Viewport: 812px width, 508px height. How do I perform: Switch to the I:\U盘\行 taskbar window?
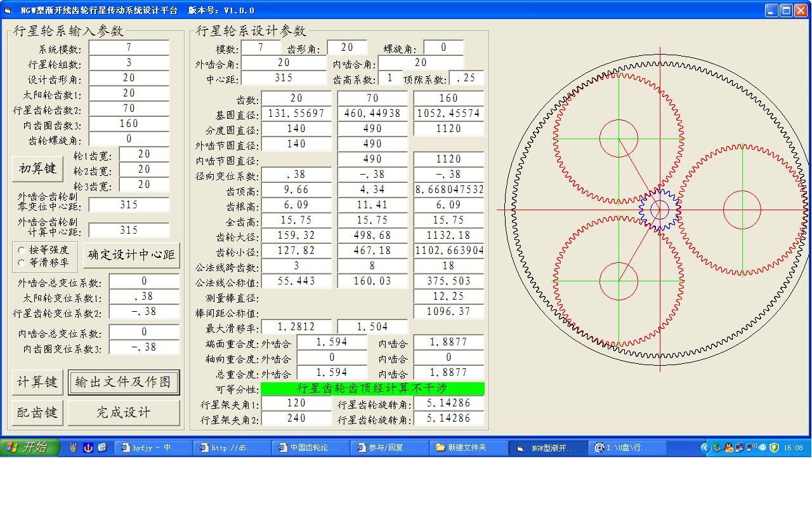tap(628, 448)
